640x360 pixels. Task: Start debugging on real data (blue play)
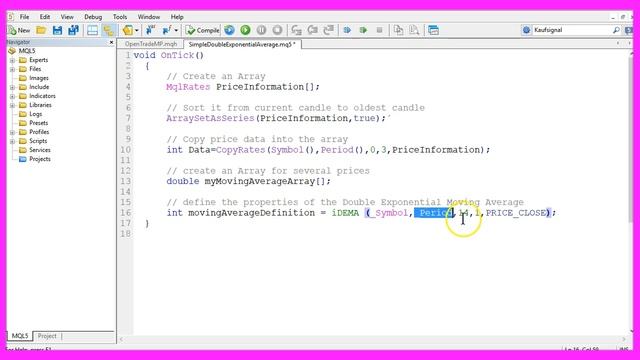(229, 30)
